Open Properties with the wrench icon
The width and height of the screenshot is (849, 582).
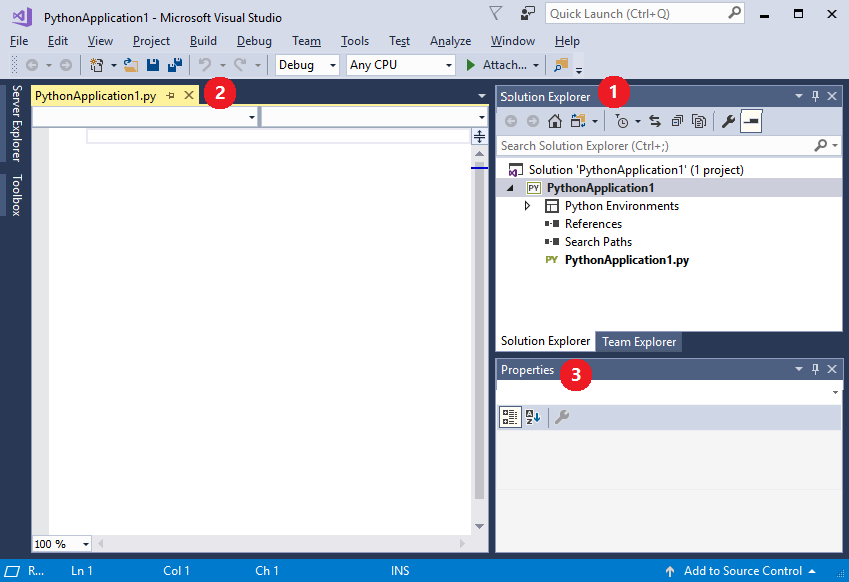point(728,120)
